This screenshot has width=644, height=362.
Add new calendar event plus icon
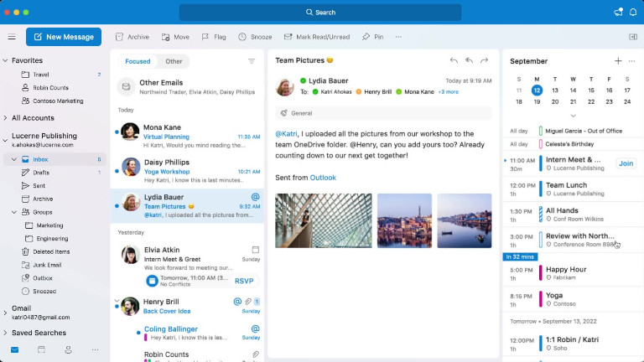618,61
